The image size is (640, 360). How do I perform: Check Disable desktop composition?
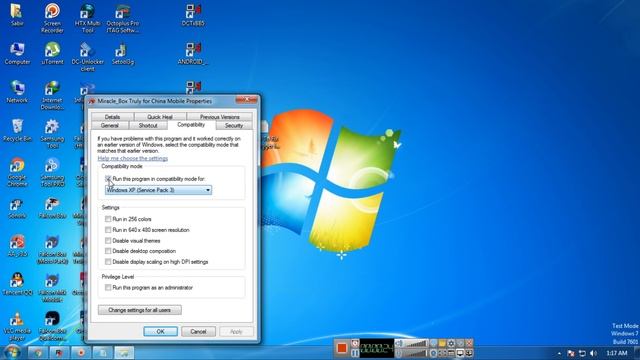[x=108, y=251]
